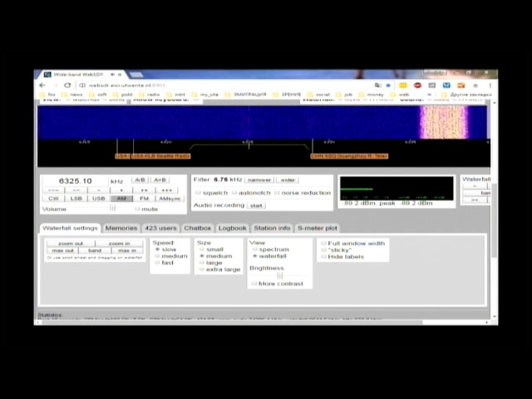The height and width of the screenshot is (399, 532).
Task: Click the browser address bar
Action: coord(224,85)
